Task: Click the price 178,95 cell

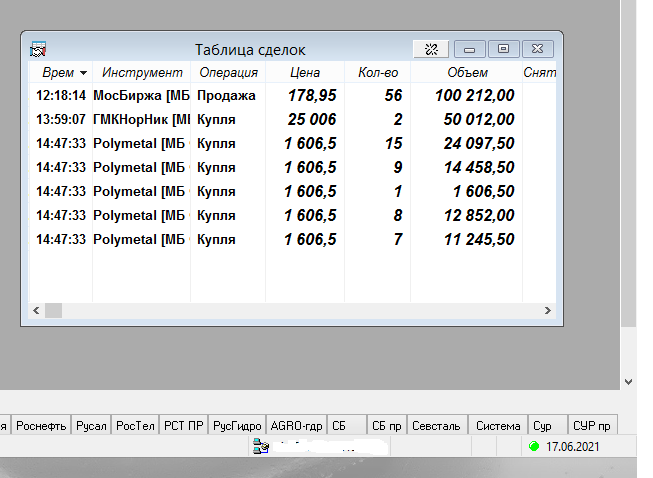Action: pos(305,95)
